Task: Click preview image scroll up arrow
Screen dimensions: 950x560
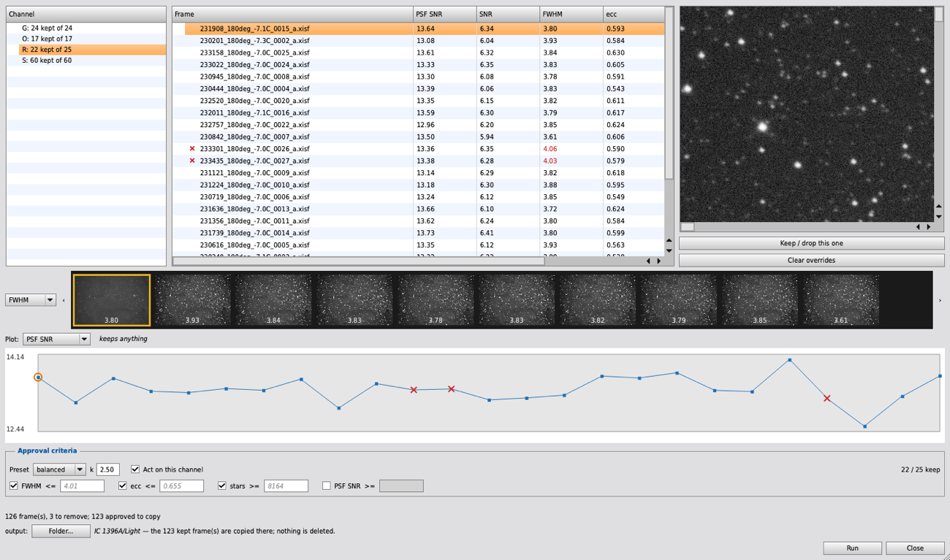Action: tap(939, 207)
